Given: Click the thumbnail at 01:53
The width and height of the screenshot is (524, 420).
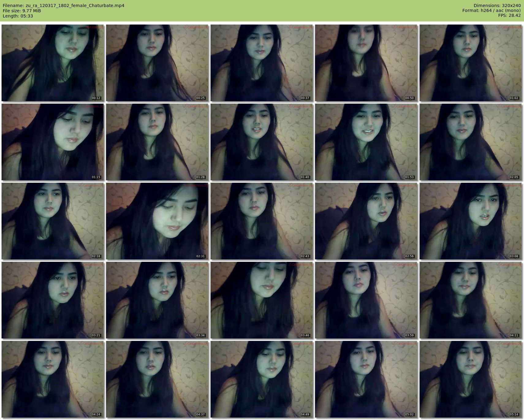Looking at the screenshot, I should pos(366,142).
